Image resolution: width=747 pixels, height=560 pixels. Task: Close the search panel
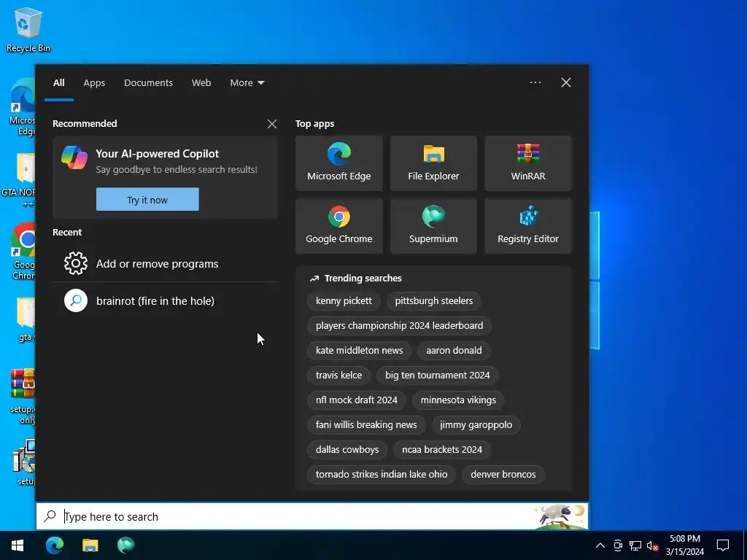click(566, 82)
